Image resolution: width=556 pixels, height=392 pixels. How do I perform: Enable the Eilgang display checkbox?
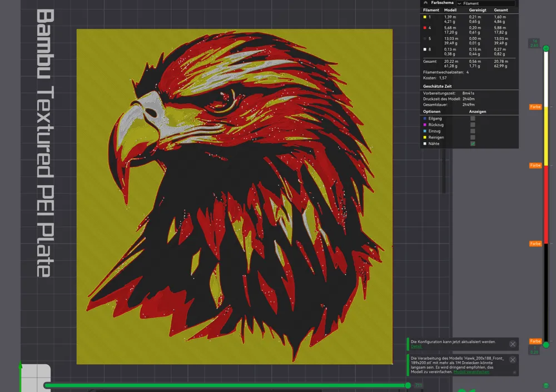coord(473,118)
